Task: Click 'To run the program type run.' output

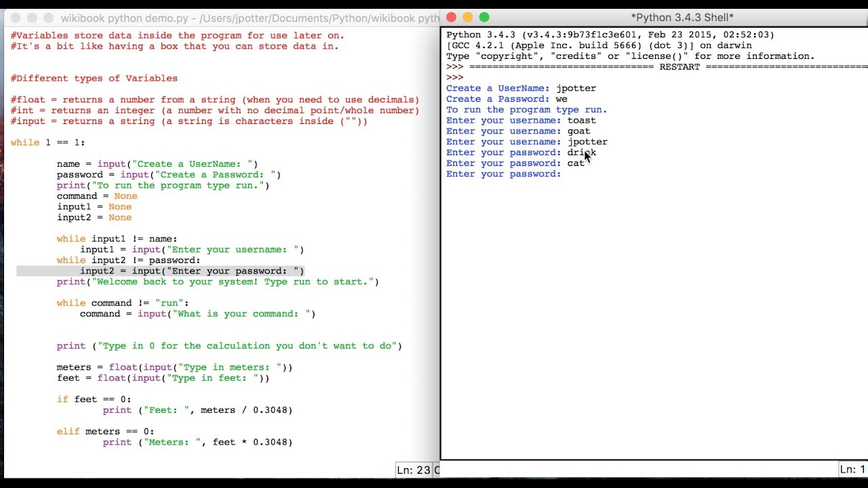Action: tap(527, 110)
